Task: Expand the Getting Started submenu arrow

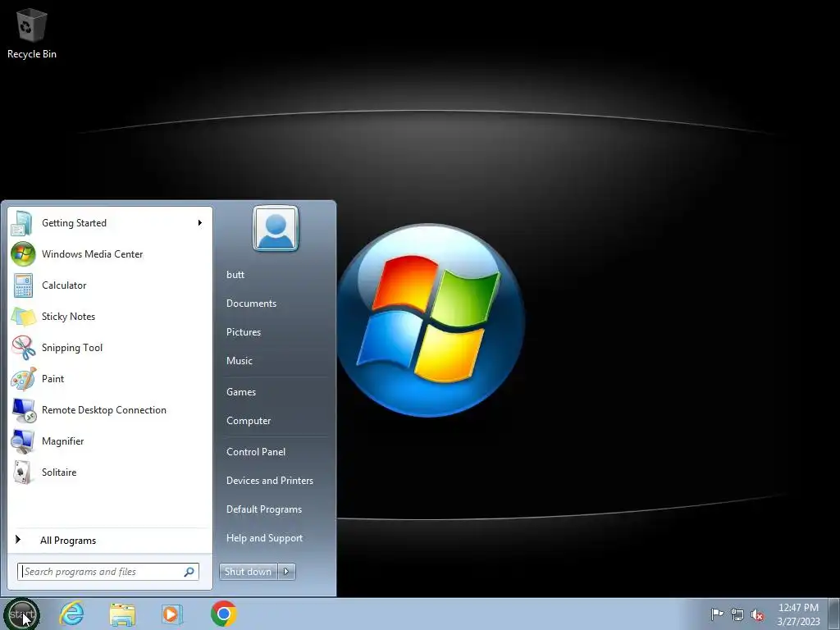Action: [x=200, y=223]
